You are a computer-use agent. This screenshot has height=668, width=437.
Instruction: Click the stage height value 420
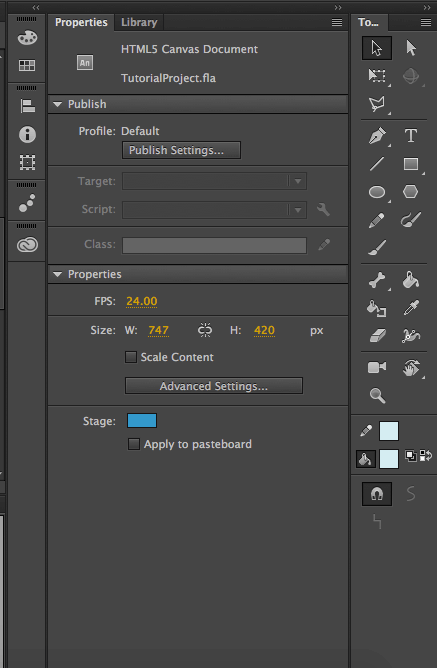coord(264,330)
